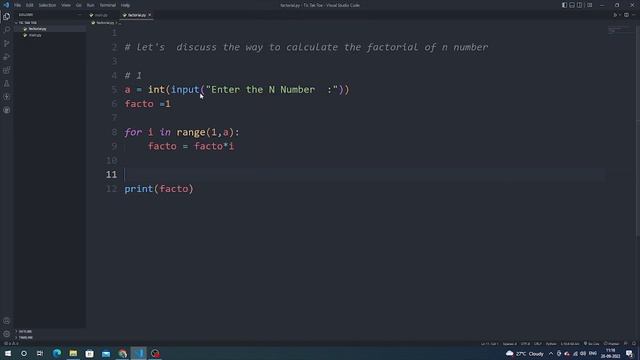Click the 'facto =1' line
Image resolution: width=640 pixels, height=360 pixels.
tap(148, 104)
